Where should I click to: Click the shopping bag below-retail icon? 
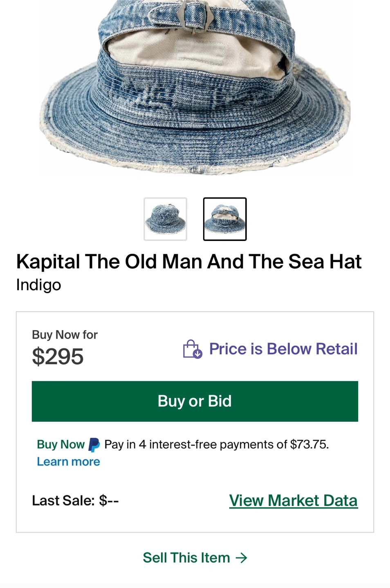[192, 349]
